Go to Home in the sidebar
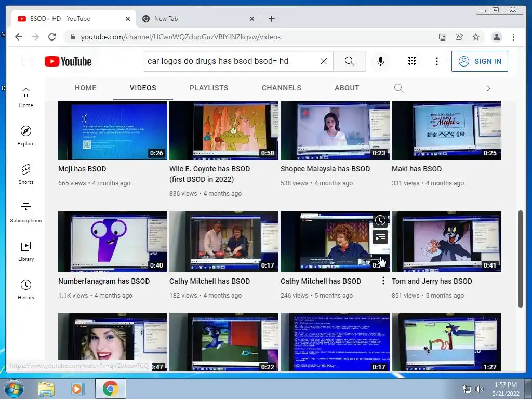The image size is (532, 399). point(26,98)
